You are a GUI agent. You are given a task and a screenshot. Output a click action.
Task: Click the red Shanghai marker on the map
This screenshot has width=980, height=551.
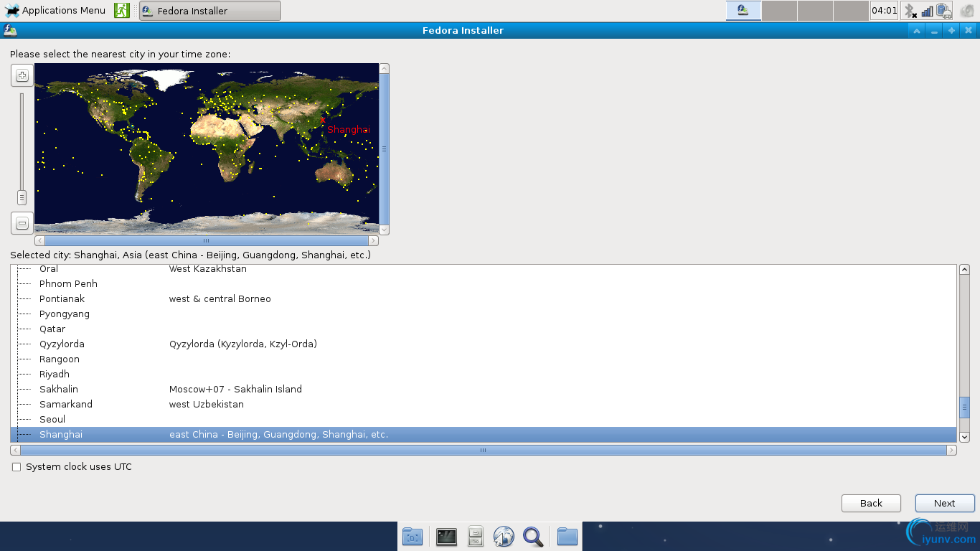coord(324,120)
